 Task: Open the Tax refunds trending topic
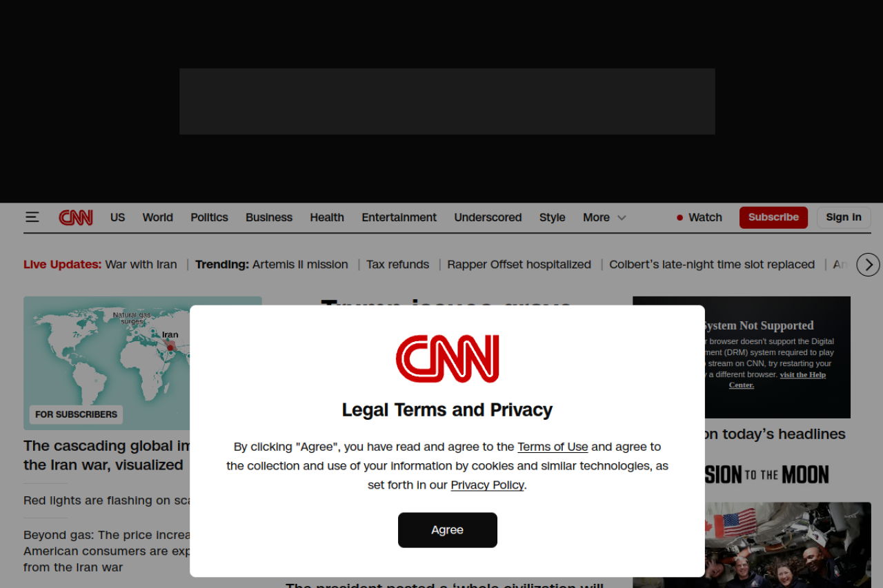click(397, 264)
